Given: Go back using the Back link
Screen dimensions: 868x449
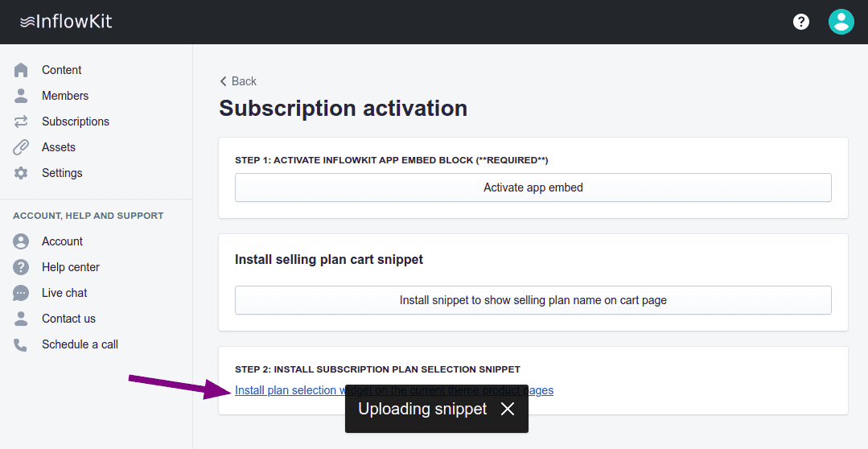Looking at the screenshot, I should (x=238, y=81).
